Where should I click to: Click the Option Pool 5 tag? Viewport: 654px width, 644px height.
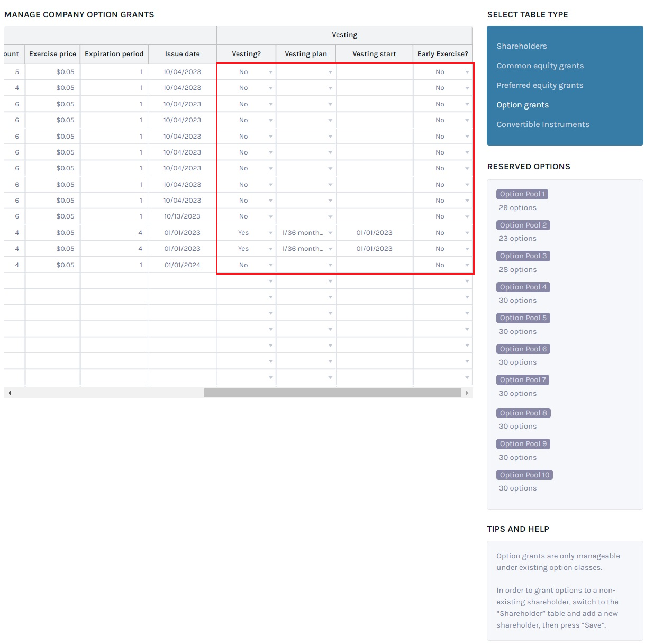tap(523, 318)
